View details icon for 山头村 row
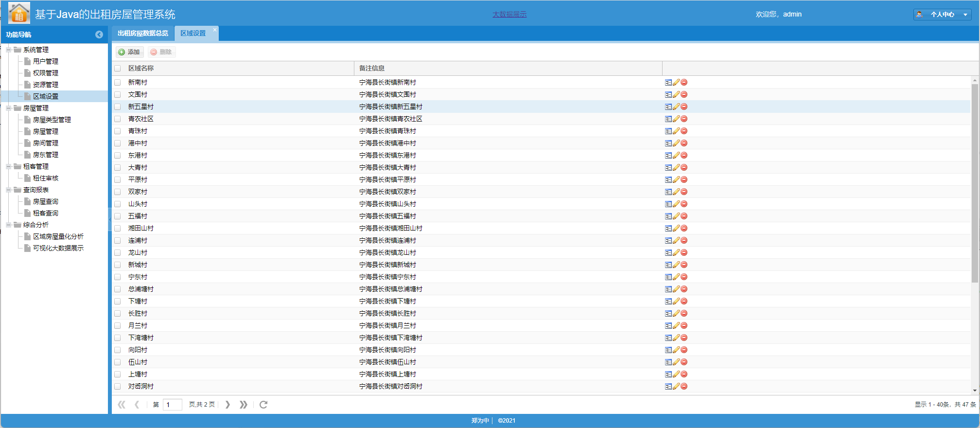 (668, 204)
